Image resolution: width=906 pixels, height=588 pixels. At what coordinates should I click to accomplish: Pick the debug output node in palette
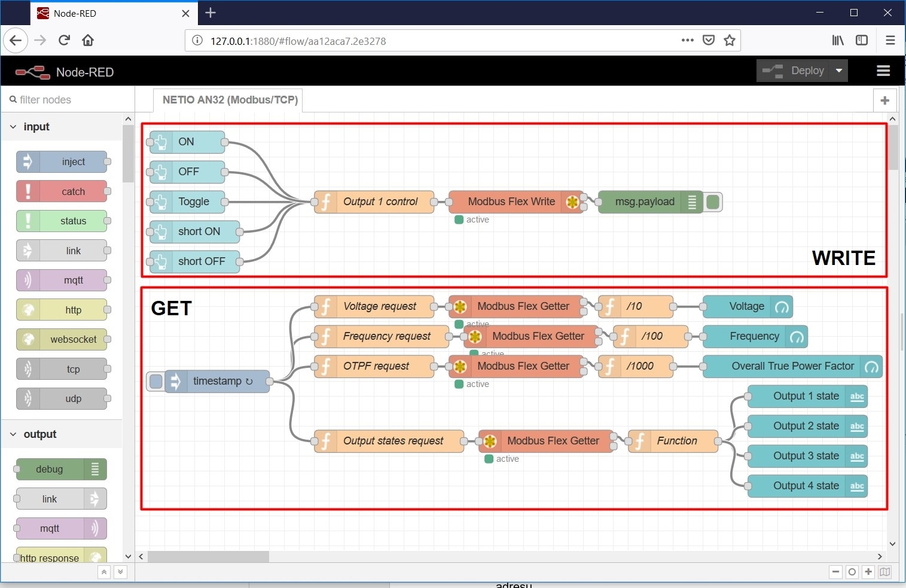point(62,469)
